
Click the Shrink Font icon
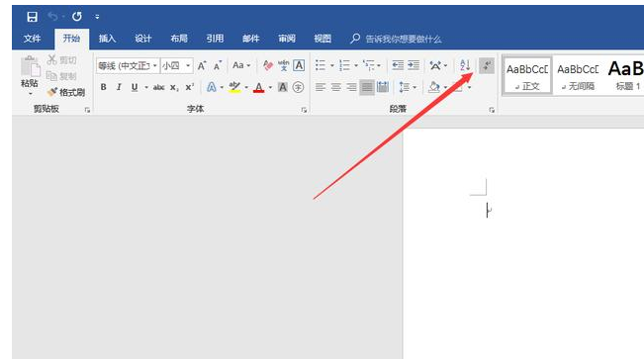point(218,65)
